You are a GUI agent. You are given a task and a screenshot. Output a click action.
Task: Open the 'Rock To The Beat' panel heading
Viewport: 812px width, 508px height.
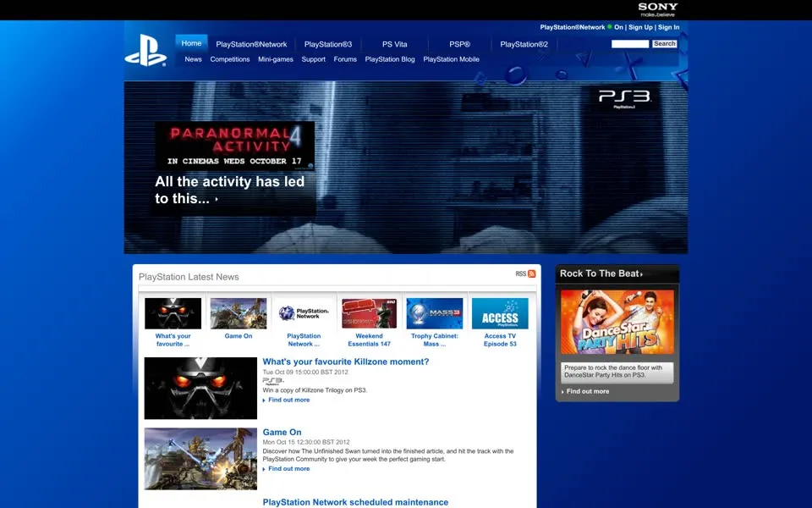[x=601, y=273]
